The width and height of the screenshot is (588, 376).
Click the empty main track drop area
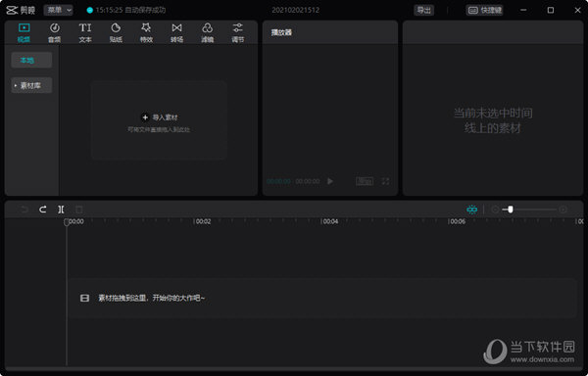(x=321, y=298)
